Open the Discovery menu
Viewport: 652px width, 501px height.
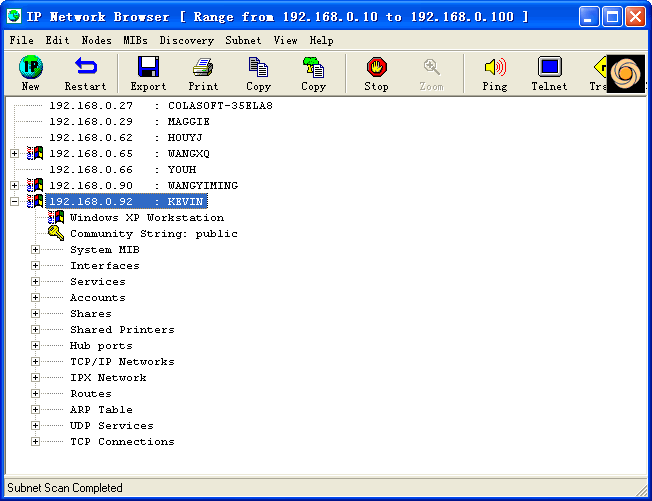pos(187,40)
